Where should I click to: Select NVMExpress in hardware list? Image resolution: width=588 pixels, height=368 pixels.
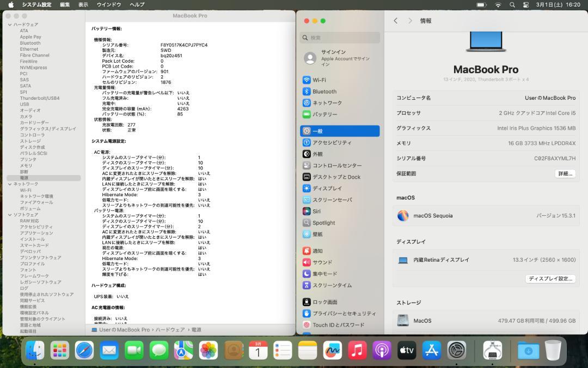[33, 68]
